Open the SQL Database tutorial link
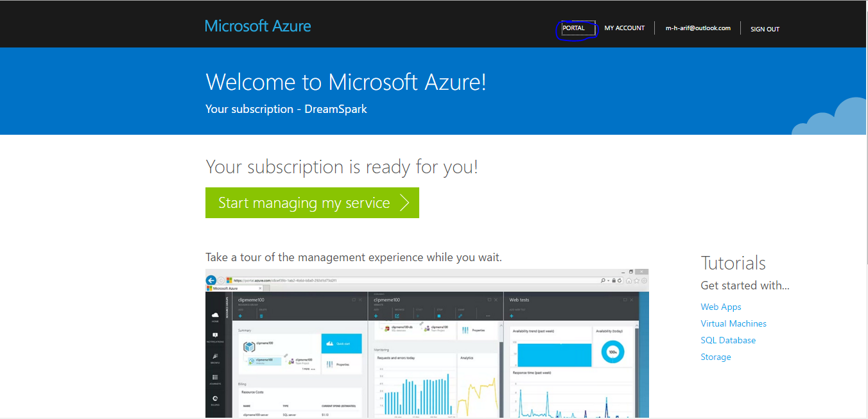 [x=728, y=340]
